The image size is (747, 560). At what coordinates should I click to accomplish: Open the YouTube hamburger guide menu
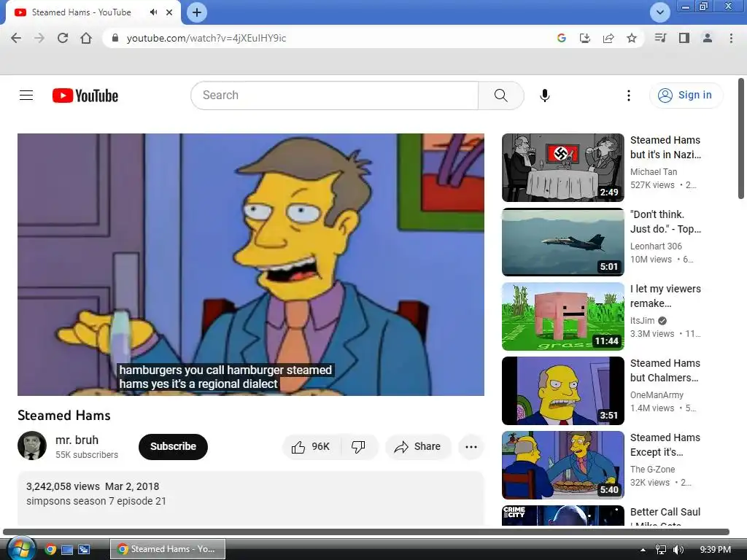coord(26,96)
